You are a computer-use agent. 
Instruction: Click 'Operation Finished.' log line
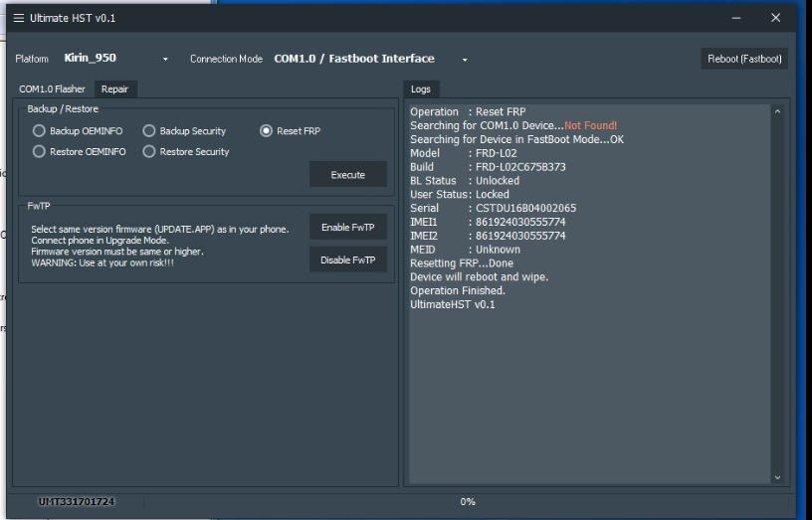point(458,290)
